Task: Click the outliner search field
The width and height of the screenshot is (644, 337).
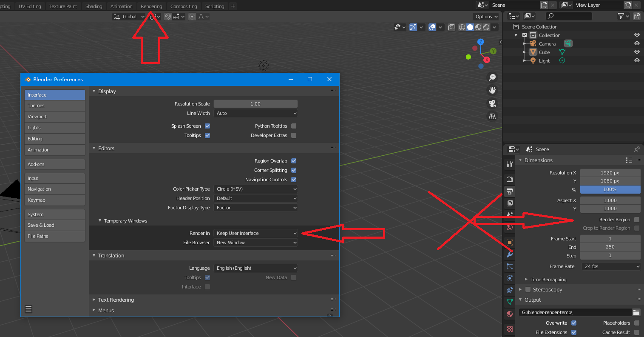Action: tap(569, 16)
